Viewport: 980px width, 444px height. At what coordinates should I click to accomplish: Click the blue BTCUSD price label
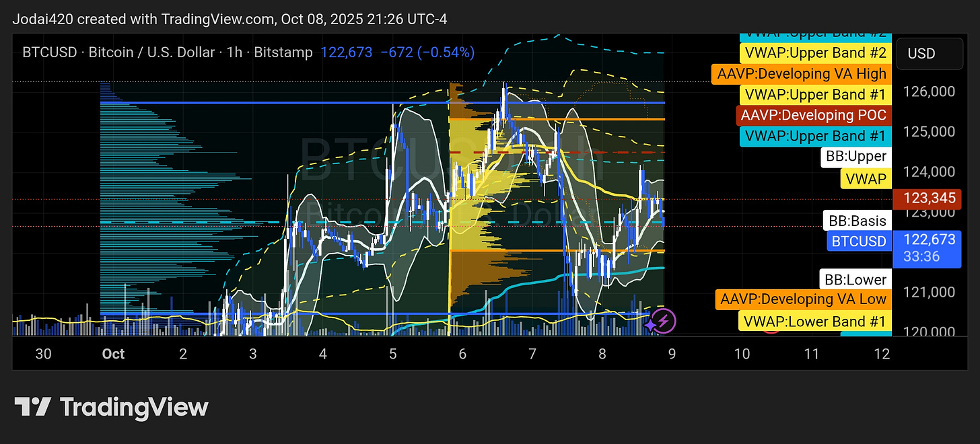click(859, 241)
